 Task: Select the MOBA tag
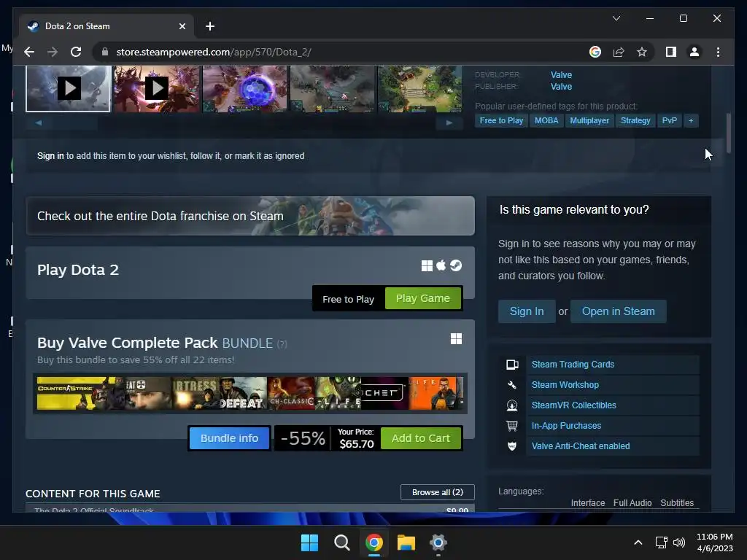546,120
